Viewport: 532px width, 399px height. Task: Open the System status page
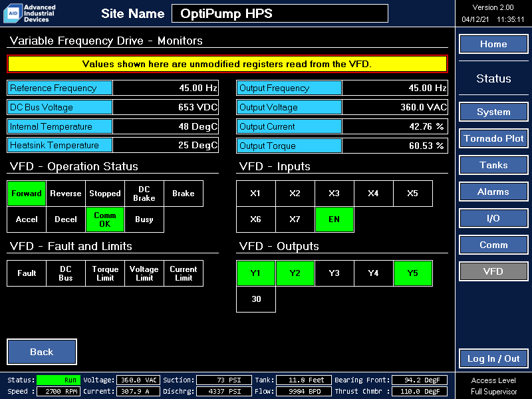pos(493,112)
